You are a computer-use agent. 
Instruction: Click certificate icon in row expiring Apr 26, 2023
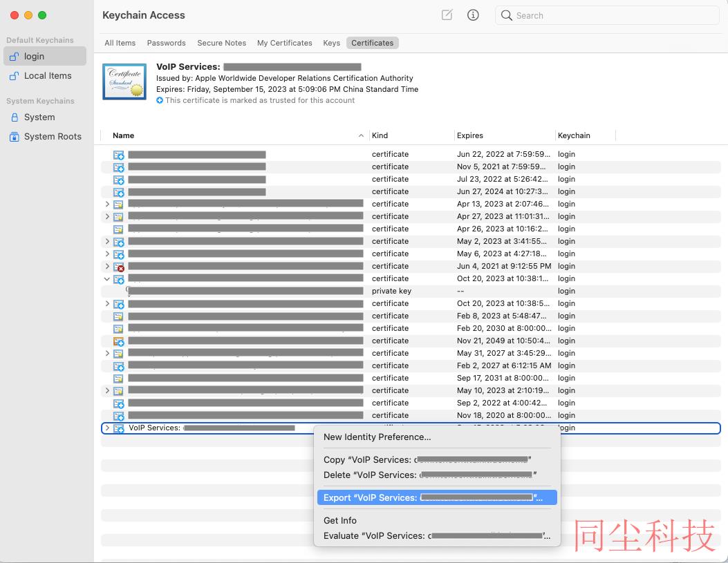[x=118, y=229]
